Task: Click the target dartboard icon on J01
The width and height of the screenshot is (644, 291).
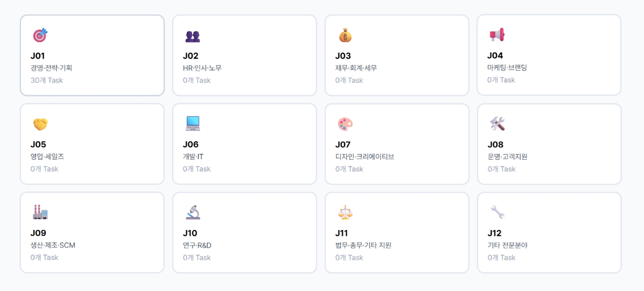Action: pos(40,35)
